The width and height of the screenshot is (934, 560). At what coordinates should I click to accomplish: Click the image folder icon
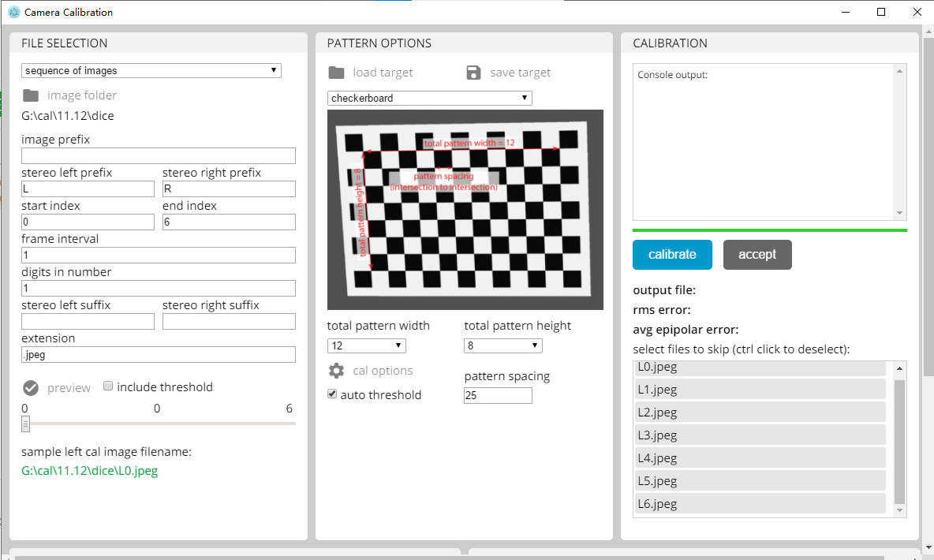pos(31,95)
